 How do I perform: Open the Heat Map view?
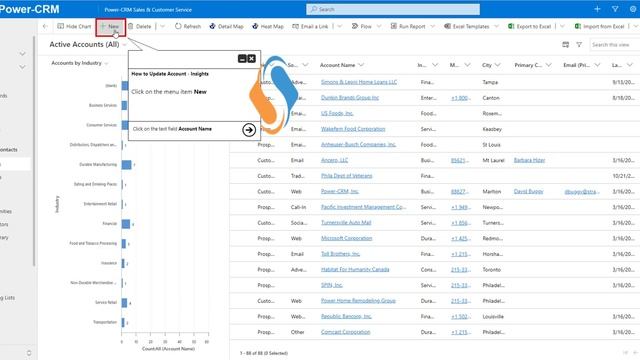[268, 27]
